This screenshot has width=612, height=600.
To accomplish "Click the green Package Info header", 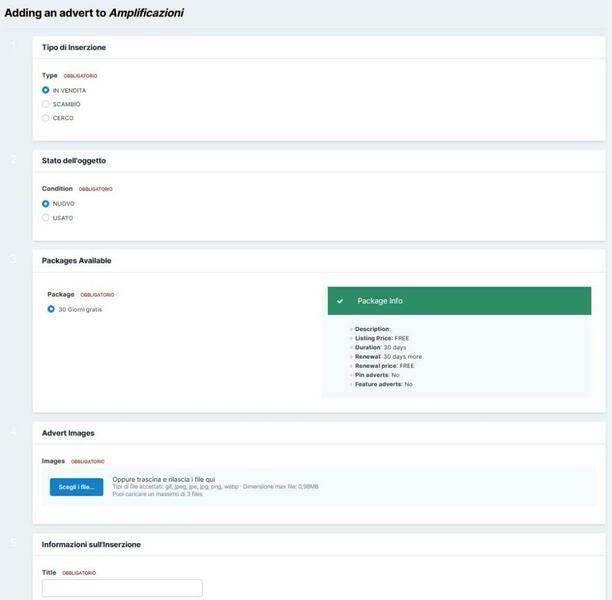I will coord(459,301).
